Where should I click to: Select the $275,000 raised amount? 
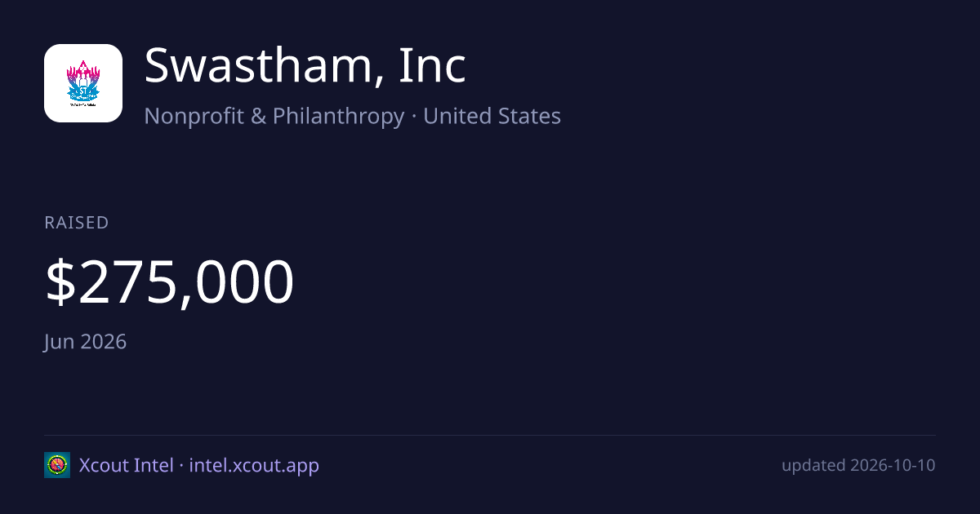[x=169, y=282]
